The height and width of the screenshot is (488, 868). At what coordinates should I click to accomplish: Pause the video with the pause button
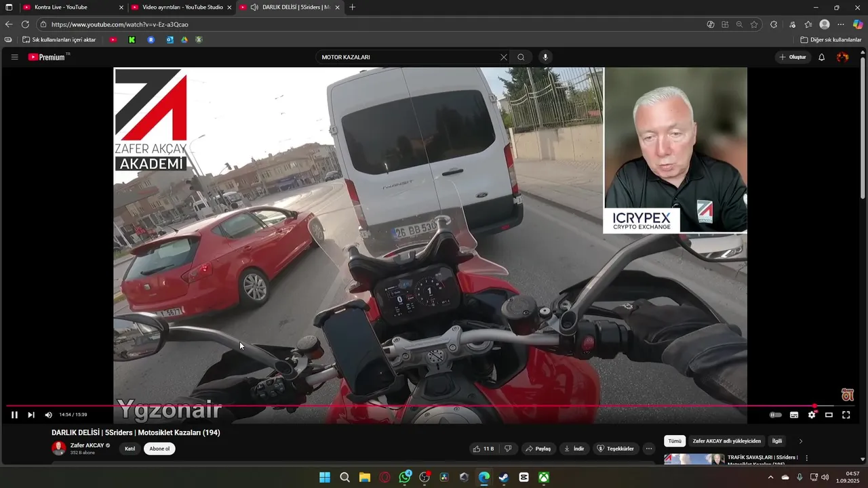14,415
